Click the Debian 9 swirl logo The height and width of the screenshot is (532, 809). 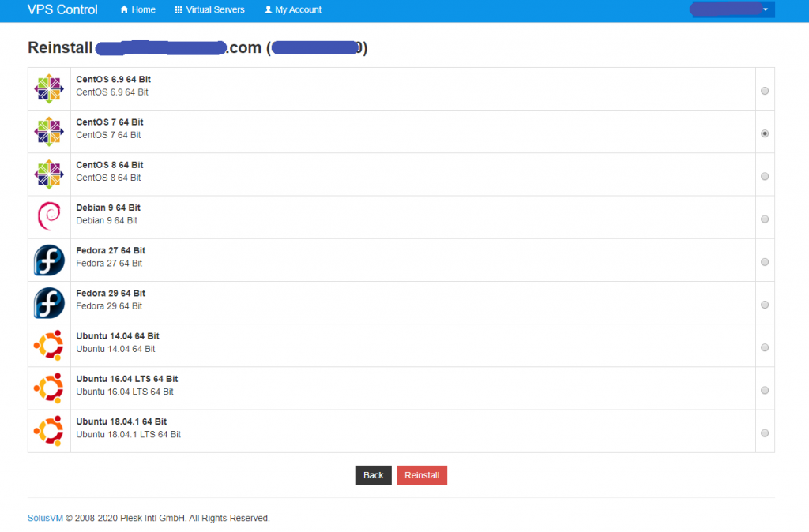[49, 216]
